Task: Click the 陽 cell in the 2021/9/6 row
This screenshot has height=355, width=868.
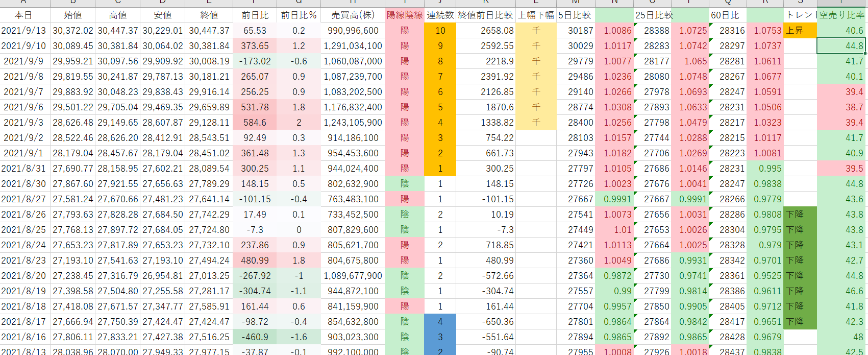Action: point(405,107)
